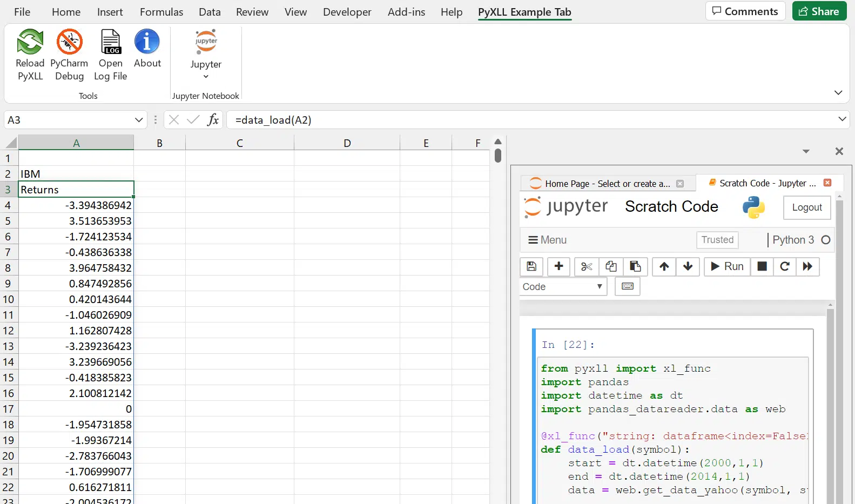Switch to Scratch Code Jupyter tab

click(767, 183)
